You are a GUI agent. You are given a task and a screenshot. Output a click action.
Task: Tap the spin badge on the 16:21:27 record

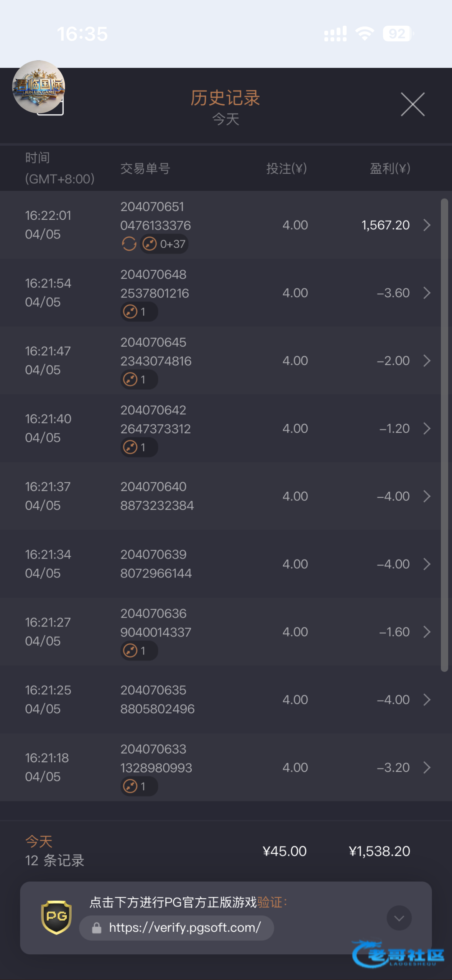tap(139, 651)
